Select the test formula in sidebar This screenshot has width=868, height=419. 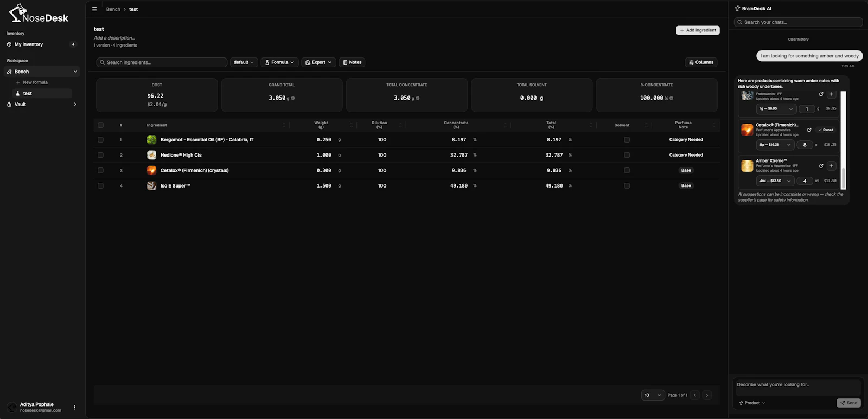42,93
